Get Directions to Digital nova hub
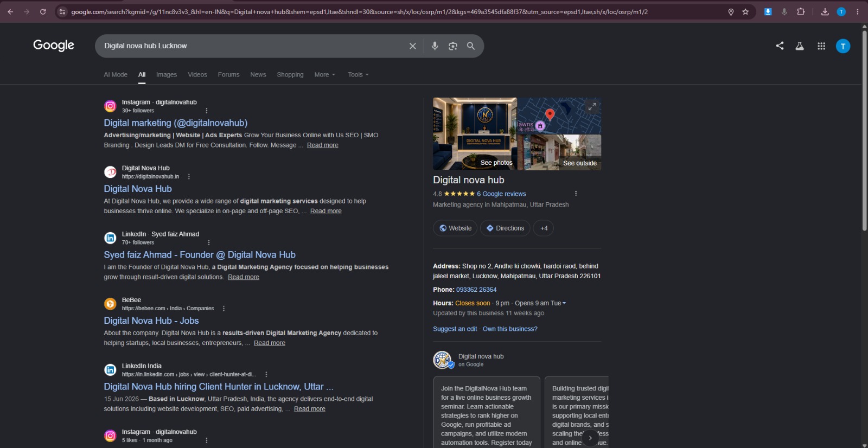 pos(505,228)
